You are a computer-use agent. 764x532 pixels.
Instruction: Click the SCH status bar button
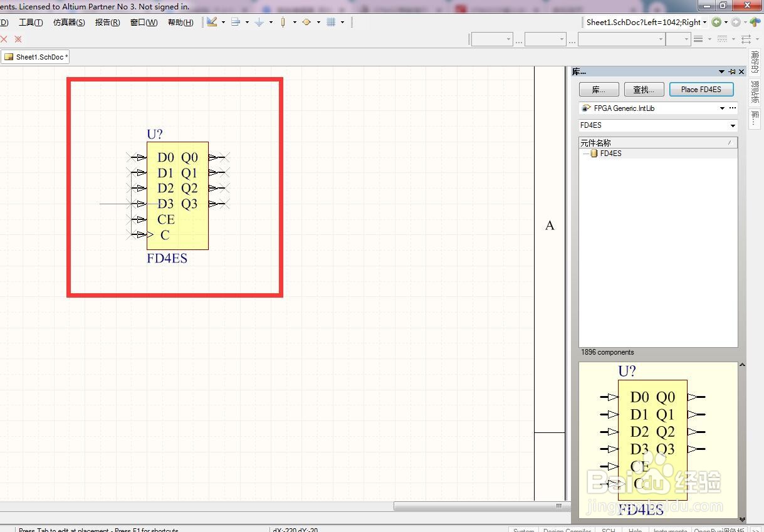pos(608,529)
